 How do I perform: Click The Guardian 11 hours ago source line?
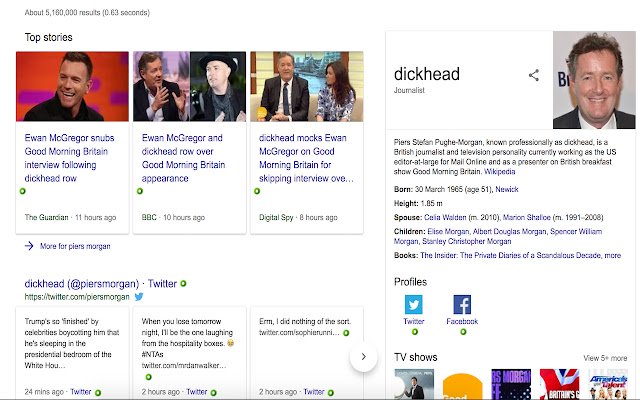tap(70, 218)
